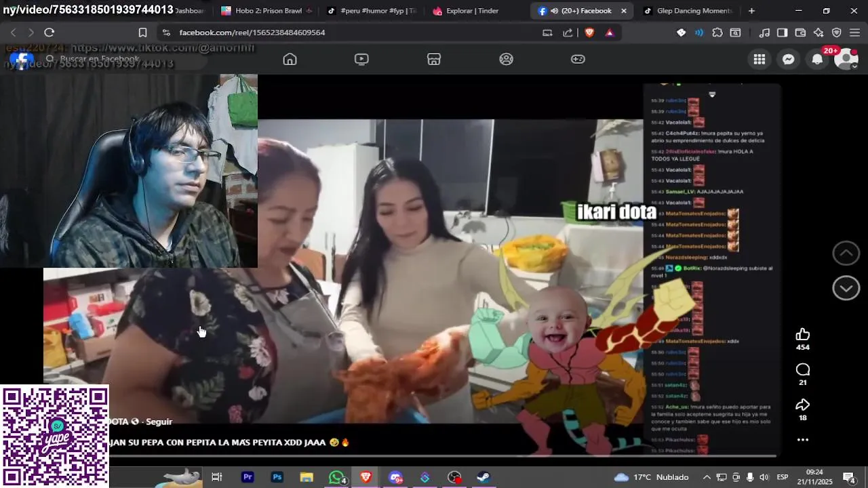
Task: Open the browser extensions puzzle icon
Action: [x=717, y=33]
